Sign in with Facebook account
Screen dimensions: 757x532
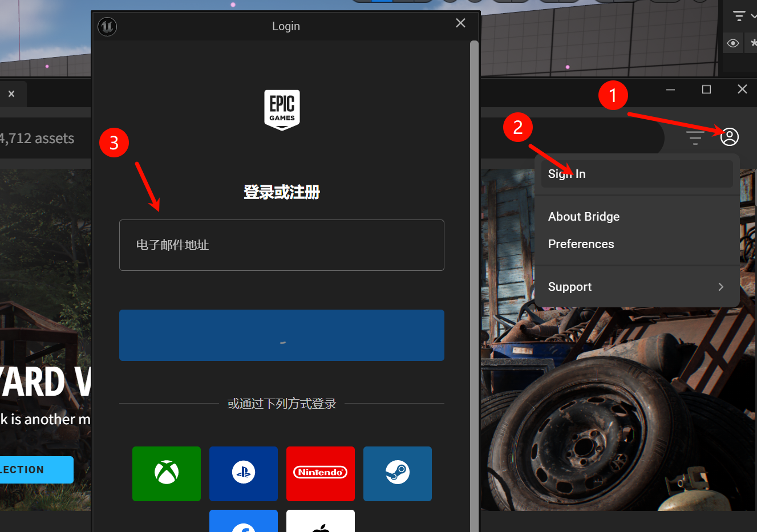(244, 522)
